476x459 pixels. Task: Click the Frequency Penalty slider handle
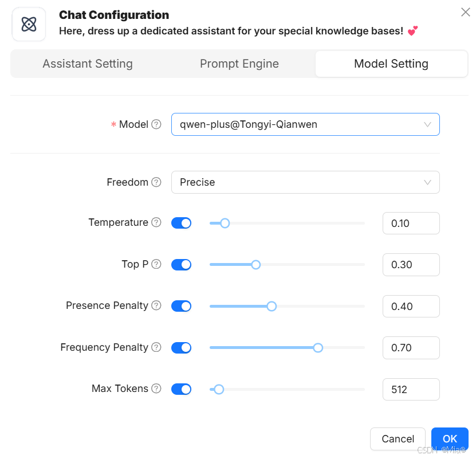click(318, 347)
